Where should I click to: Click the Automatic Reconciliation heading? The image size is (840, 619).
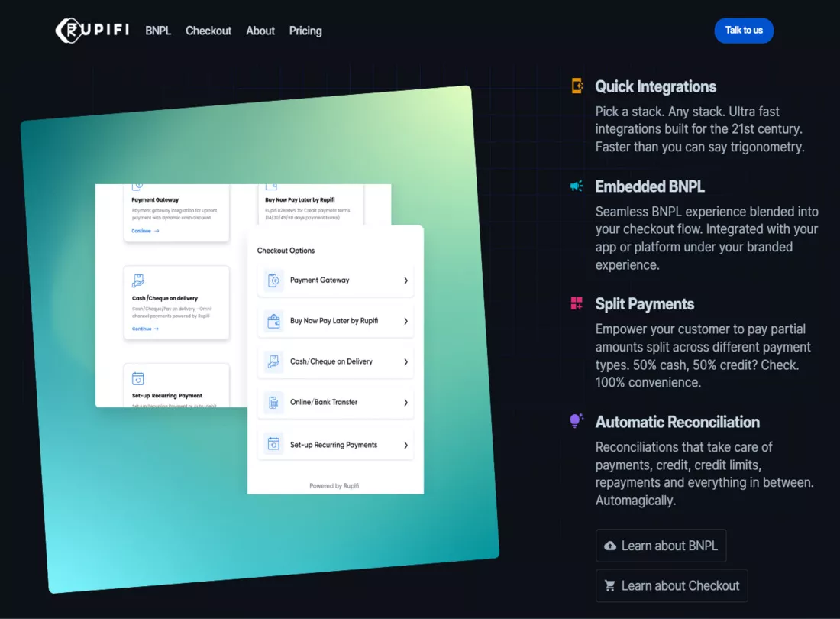pos(677,422)
